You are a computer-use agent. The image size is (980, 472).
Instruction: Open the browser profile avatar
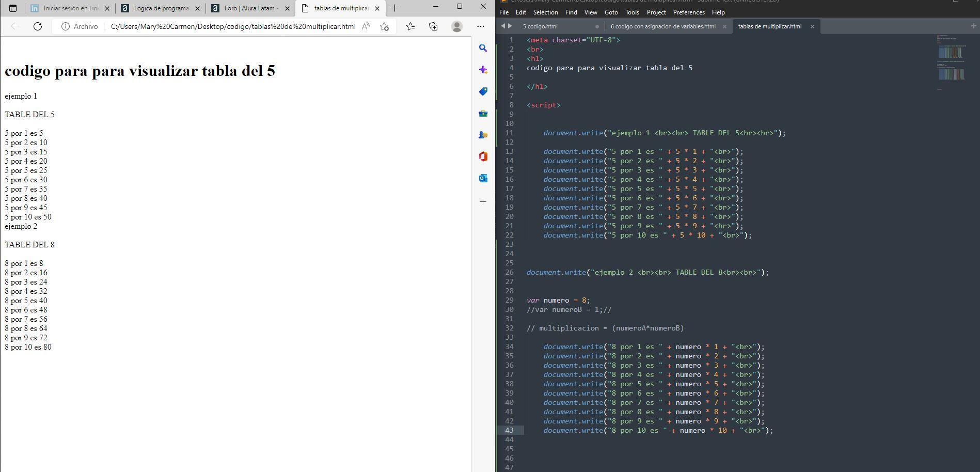point(457,26)
